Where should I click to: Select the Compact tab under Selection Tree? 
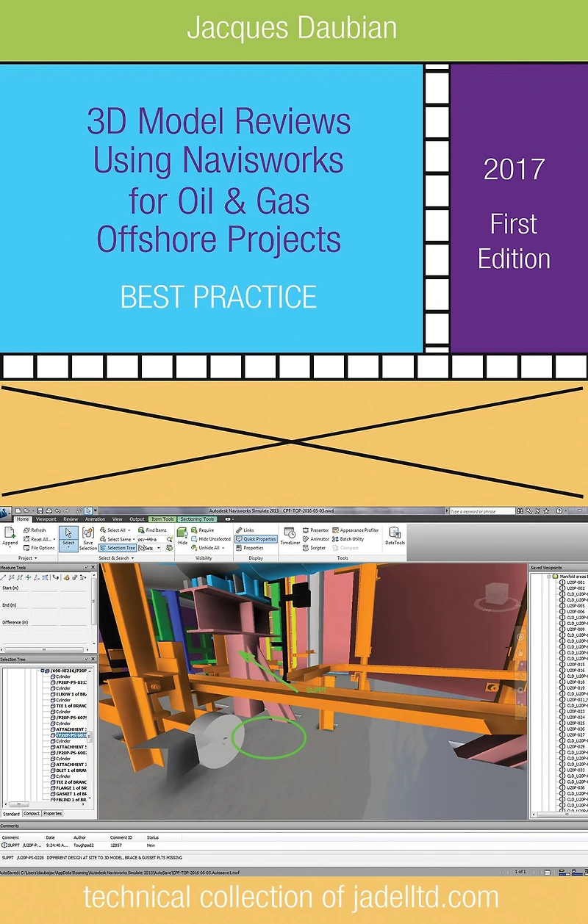pyautogui.click(x=32, y=813)
